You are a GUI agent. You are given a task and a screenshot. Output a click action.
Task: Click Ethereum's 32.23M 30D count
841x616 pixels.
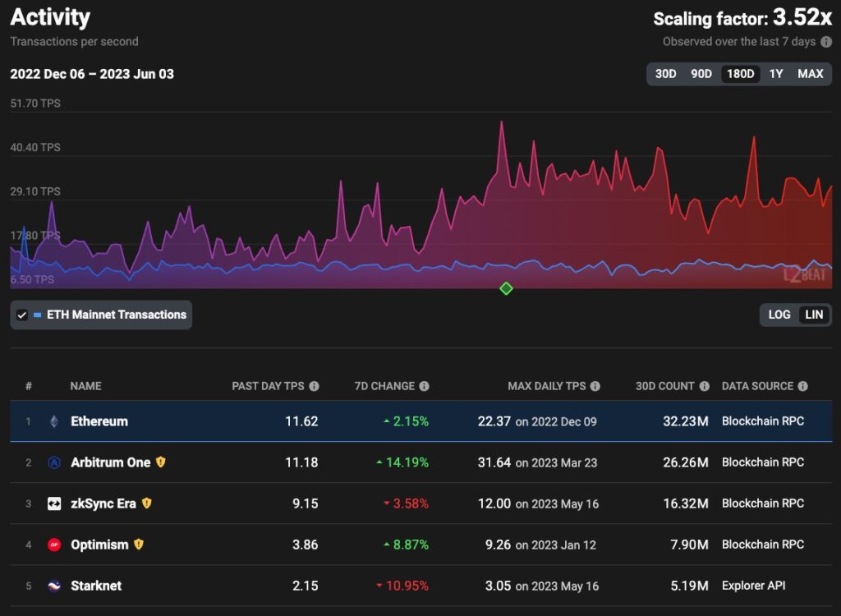pos(686,422)
